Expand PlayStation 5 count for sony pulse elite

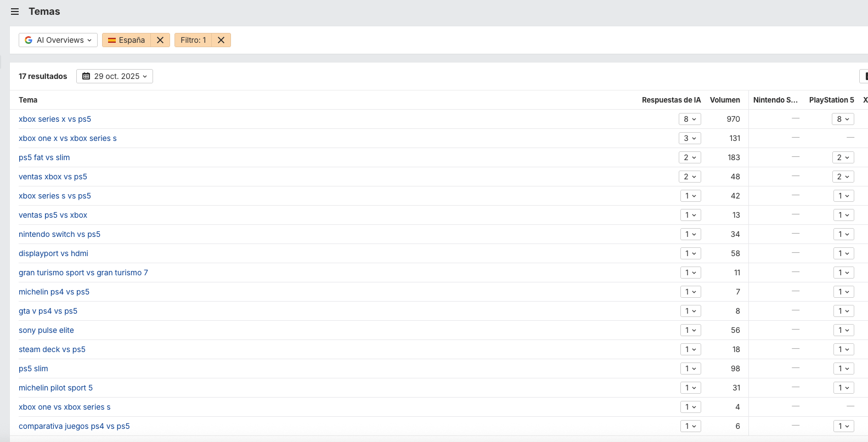point(843,330)
